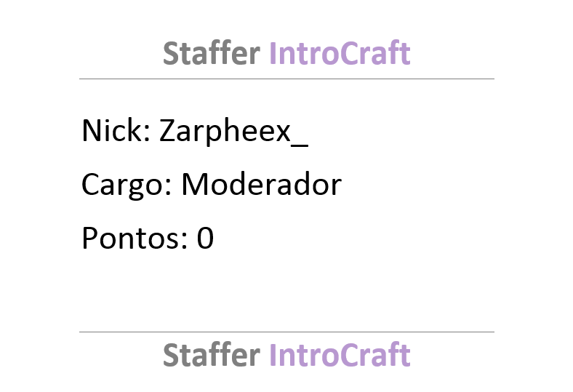Click the purple "IntroCraft" header text
This screenshot has height=392, width=573.
[x=340, y=53]
